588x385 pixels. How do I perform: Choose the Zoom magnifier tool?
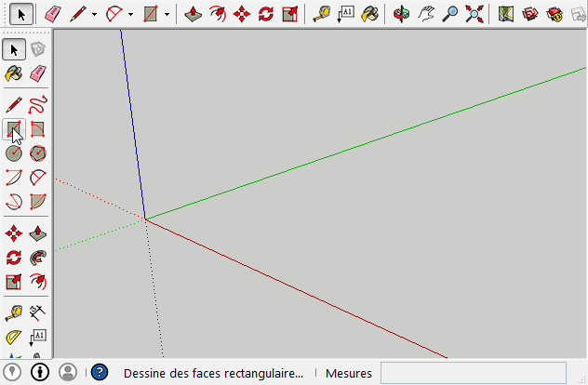point(449,14)
